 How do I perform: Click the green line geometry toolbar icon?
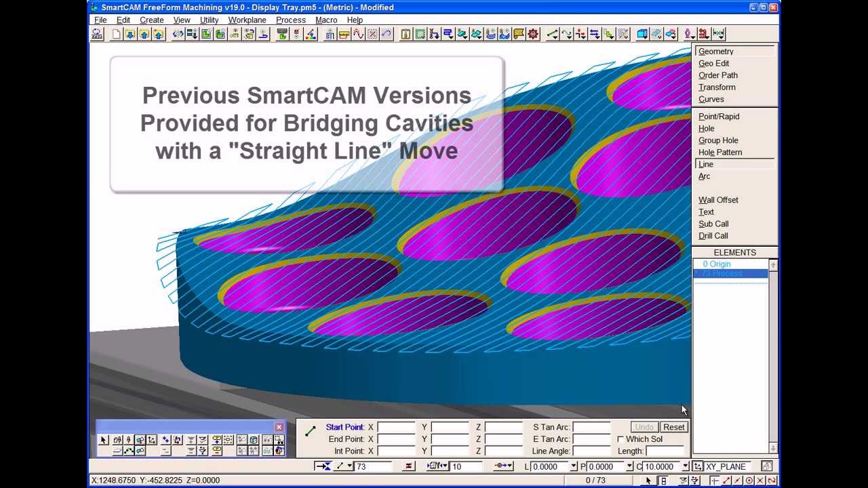point(553,34)
